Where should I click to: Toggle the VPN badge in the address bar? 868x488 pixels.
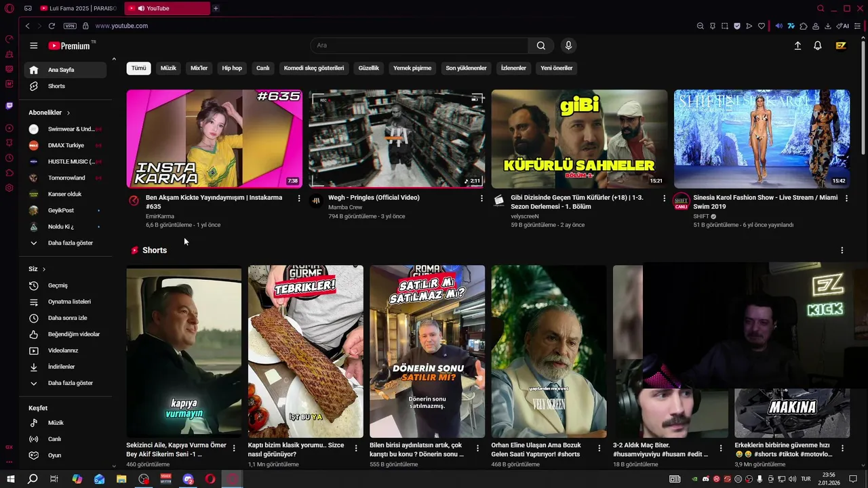pos(70,26)
